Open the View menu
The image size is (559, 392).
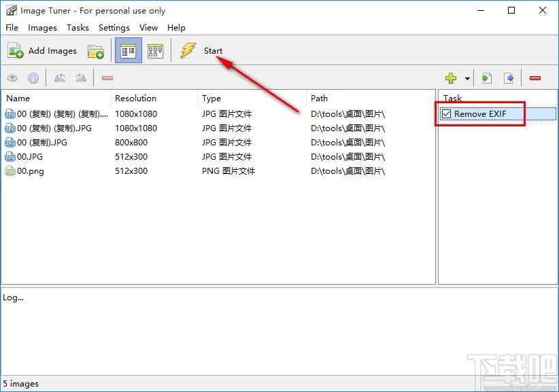click(148, 28)
